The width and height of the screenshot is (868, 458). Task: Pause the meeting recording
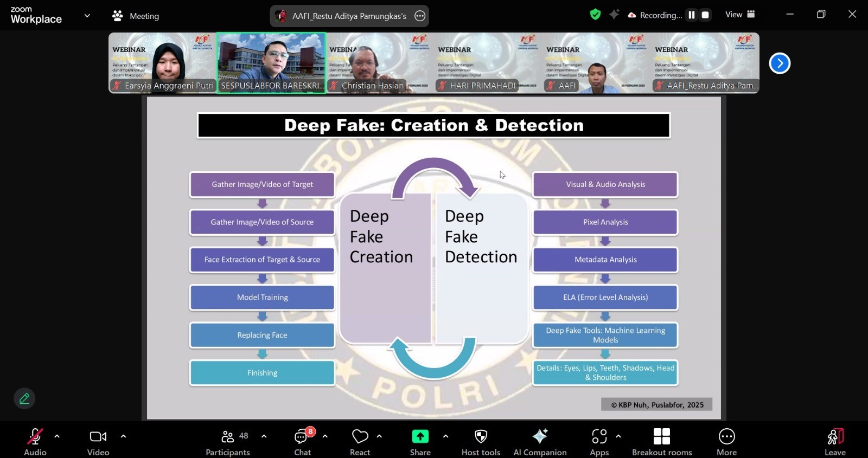coord(691,15)
